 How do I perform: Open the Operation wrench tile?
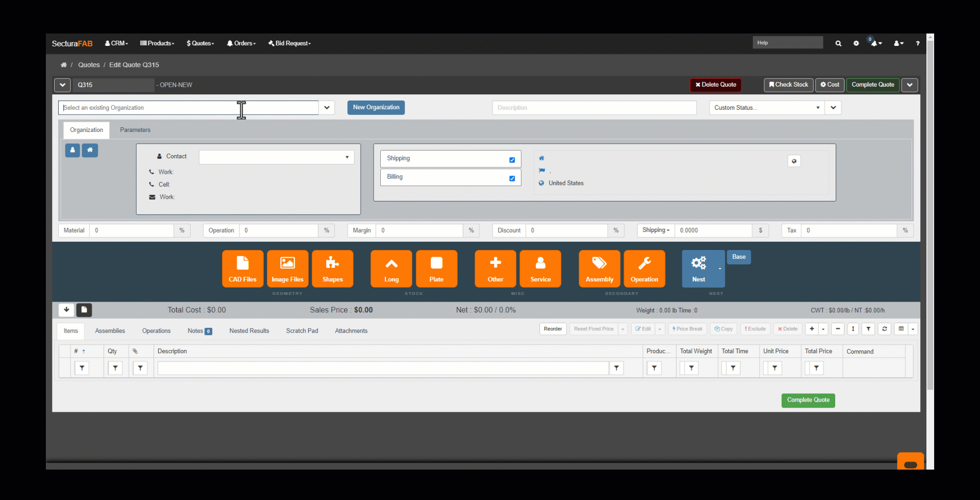(x=644, y=269)
